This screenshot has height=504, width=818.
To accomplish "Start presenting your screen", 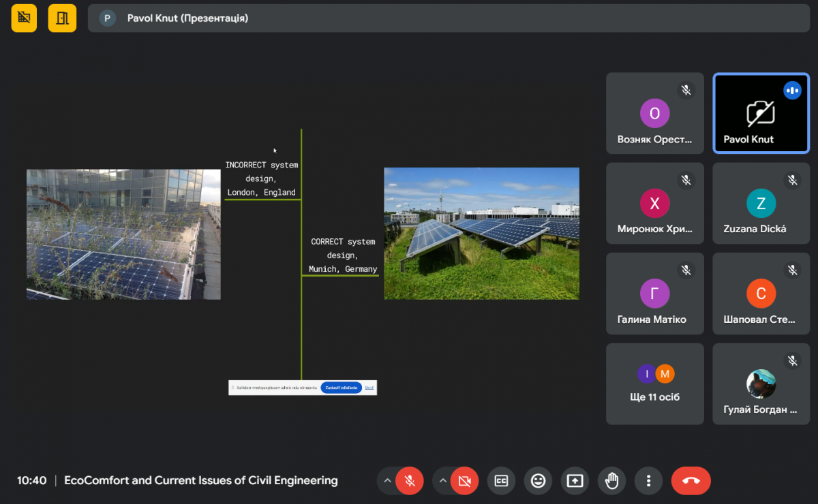I will (575, 481).
